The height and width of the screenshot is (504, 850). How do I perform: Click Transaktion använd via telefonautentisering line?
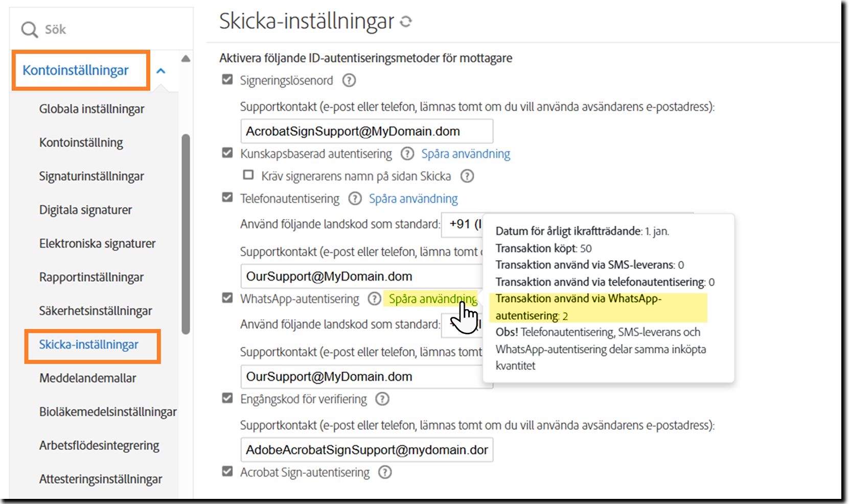click(605, 282)
